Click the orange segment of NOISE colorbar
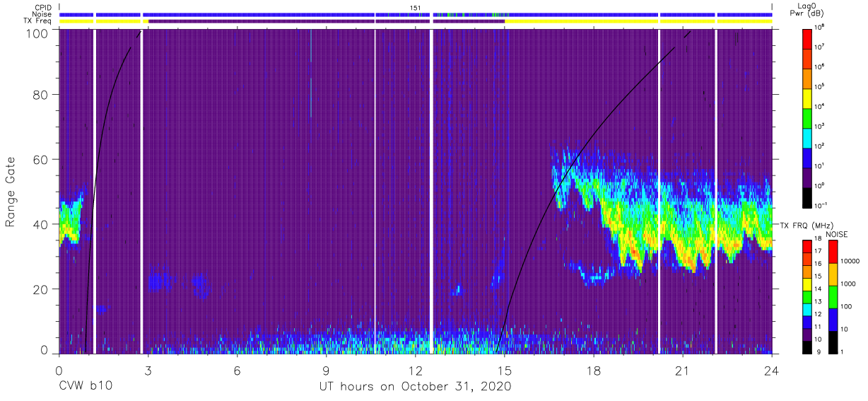The image size is (868, 401). (x=832, y=273)
